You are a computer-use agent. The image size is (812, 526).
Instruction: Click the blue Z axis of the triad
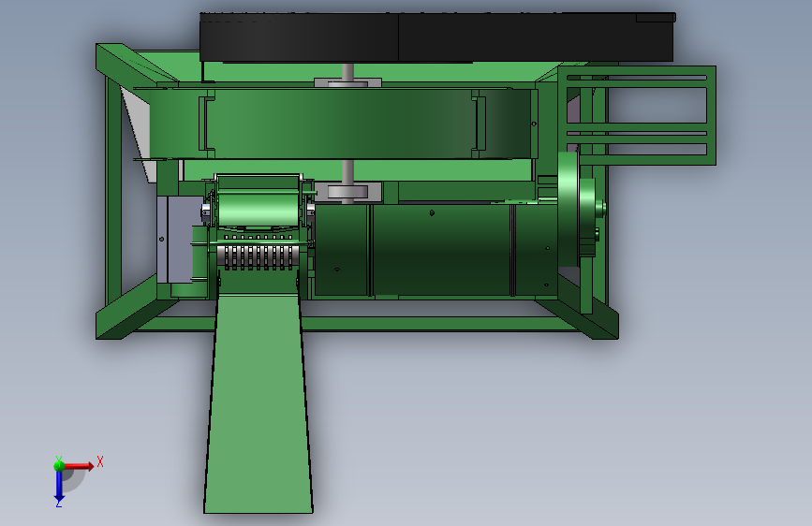click(59, 486)
